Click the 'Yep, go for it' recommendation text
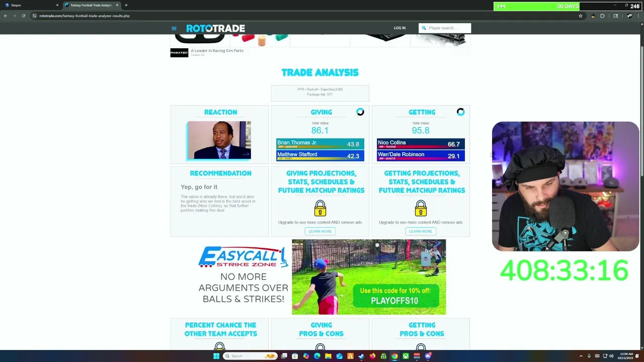The width and height of the screenshot is (644, 362). tap(199, 187)
